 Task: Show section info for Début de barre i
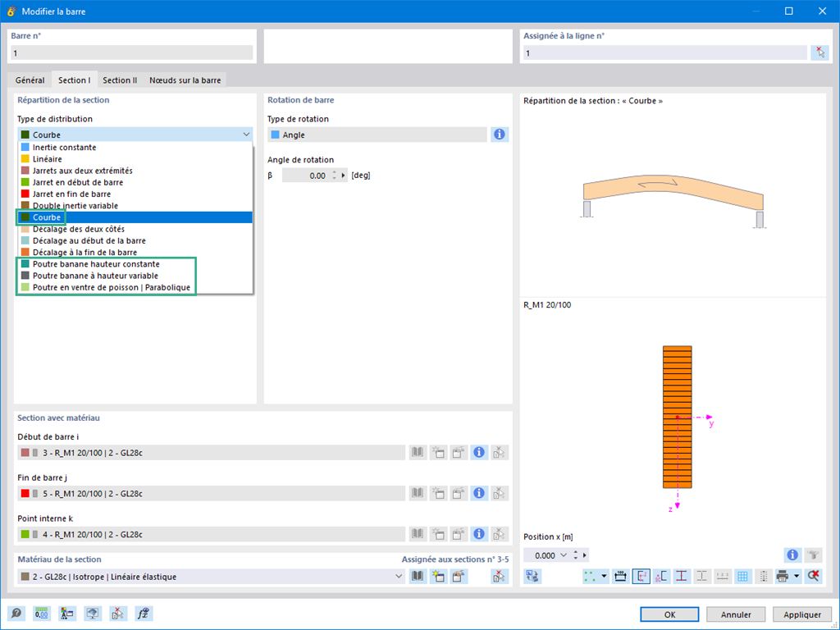[x=479, y=452]
